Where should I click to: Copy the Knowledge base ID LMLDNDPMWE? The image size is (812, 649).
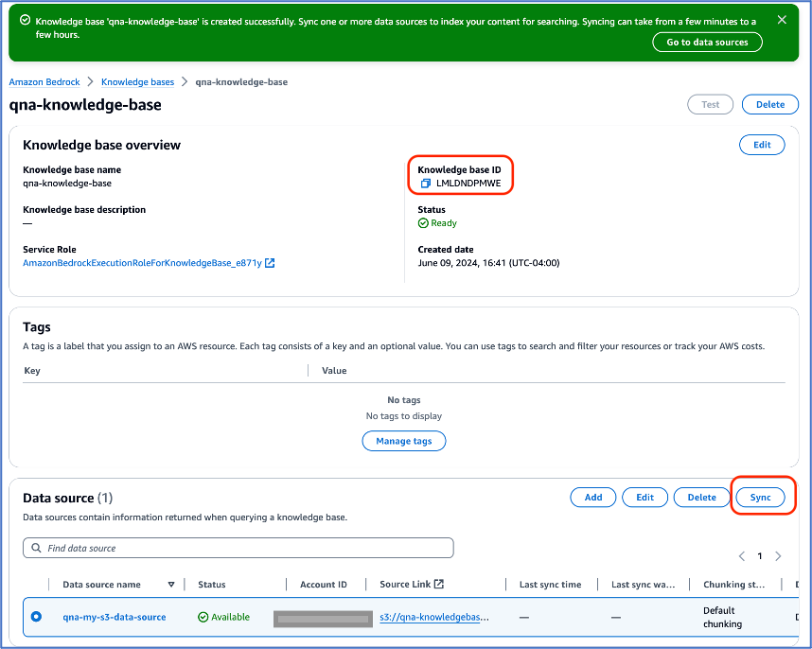tap(427, 182)
